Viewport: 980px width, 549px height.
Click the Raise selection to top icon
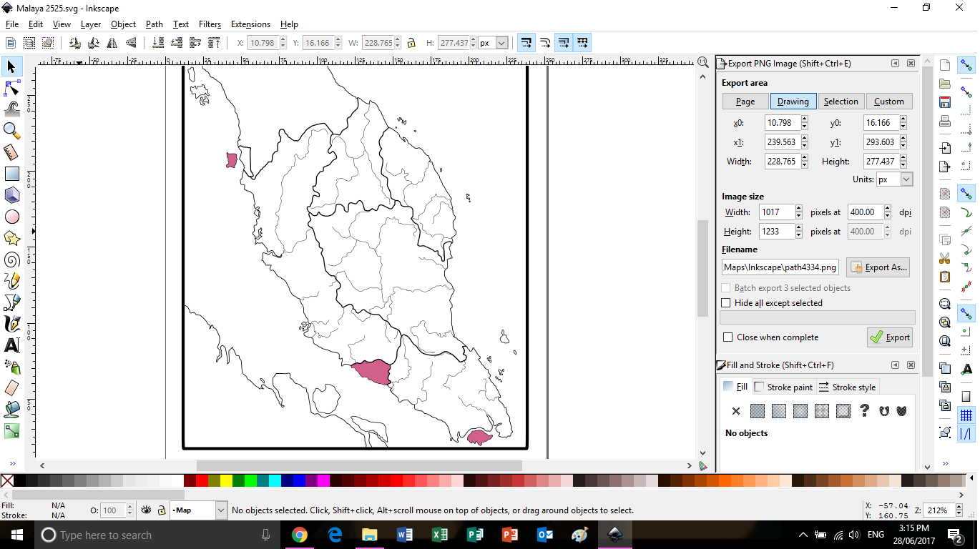[x=213, y=43]
